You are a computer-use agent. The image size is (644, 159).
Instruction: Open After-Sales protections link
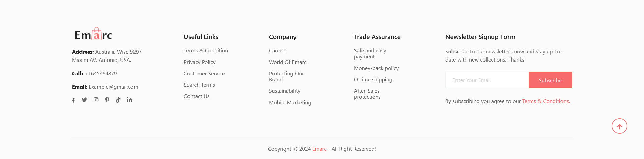click(x=367, y=94)
